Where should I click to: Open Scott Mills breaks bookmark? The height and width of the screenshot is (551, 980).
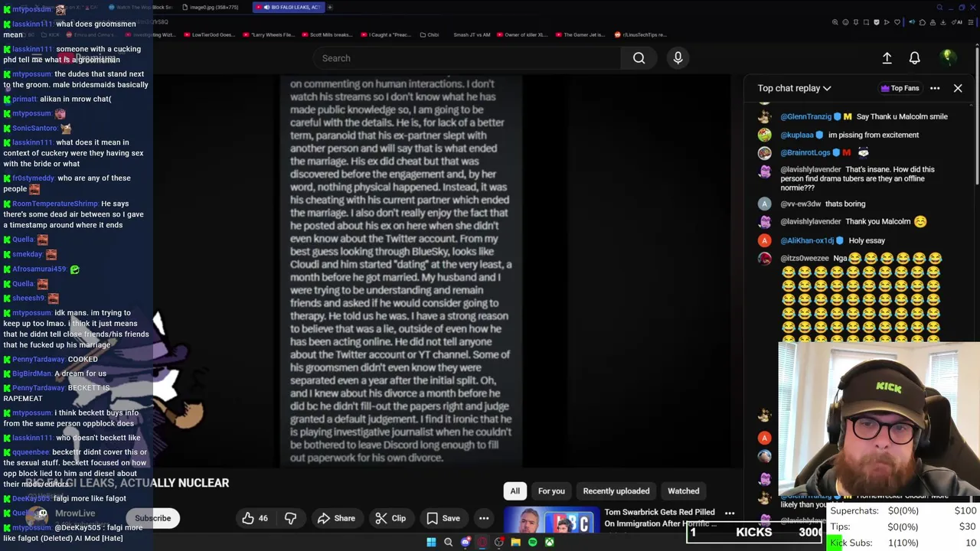click(x=327, y=34)
